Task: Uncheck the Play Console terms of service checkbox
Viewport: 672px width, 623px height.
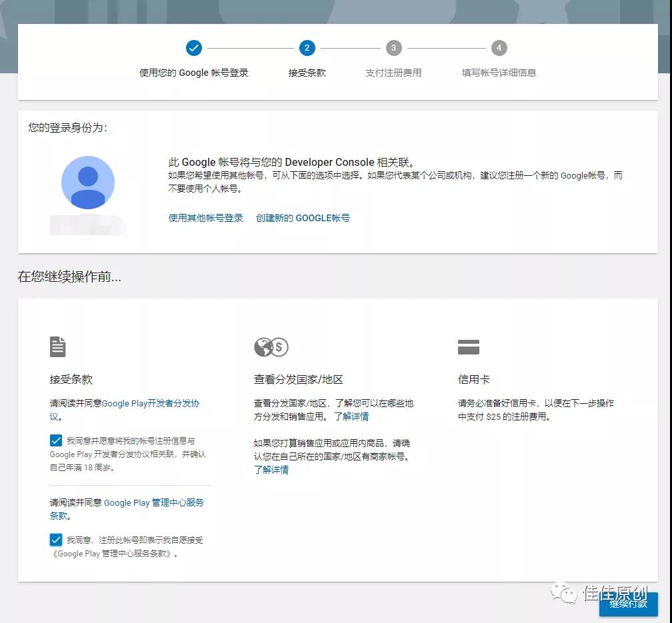Action: pos(56,540)
